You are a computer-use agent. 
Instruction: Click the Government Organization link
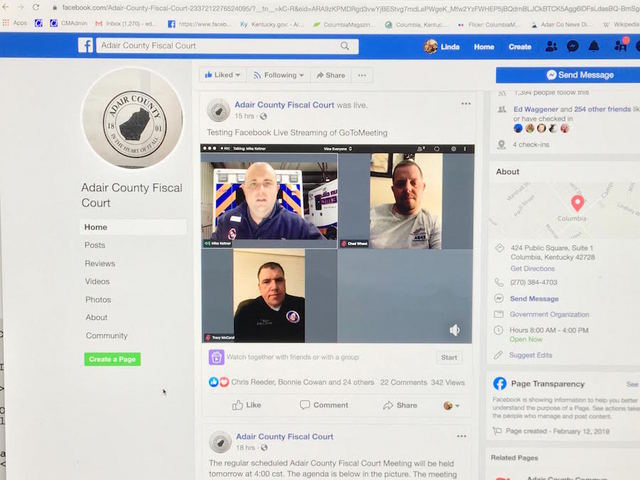pos(549,314)
